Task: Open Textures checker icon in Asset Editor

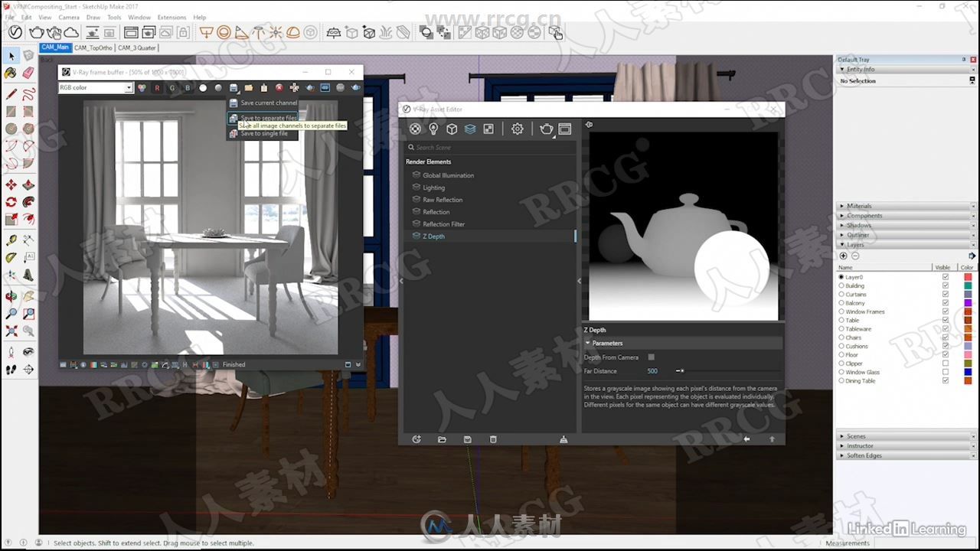Action: coord(488,129)
